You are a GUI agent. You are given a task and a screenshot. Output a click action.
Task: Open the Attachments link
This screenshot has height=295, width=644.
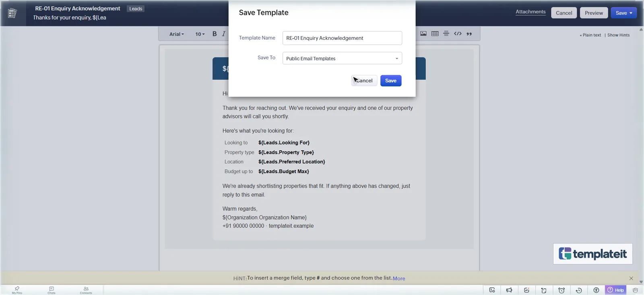(530, 12)
